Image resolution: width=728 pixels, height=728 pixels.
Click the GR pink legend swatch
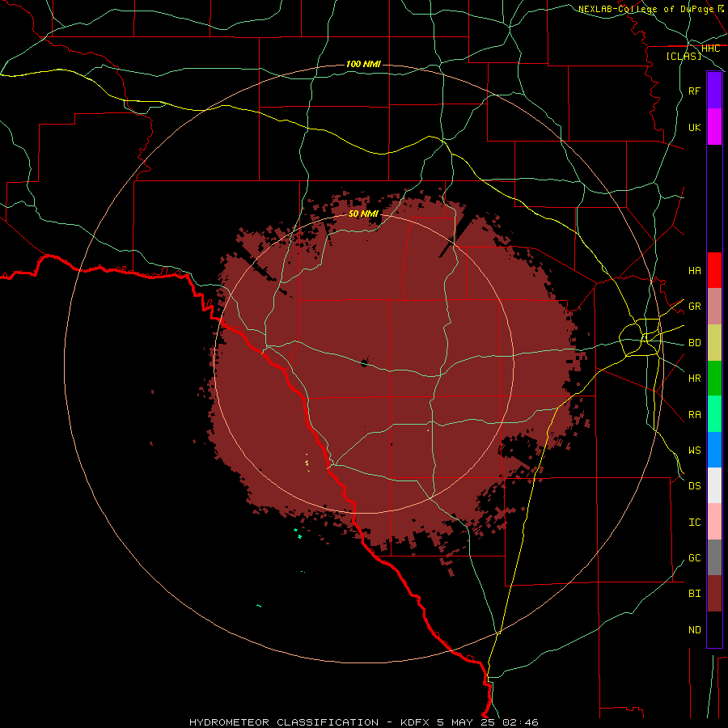pos(714,307)
